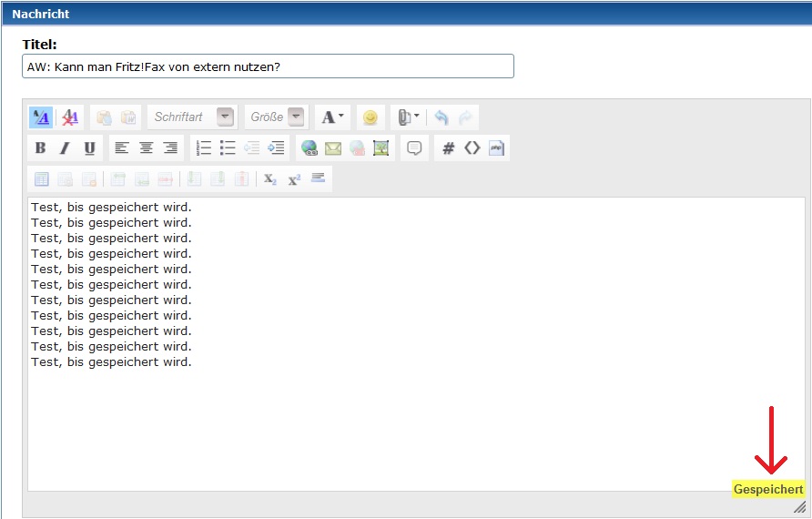The height and width of the screenshot is (519, 812).
Task: Click into the Titel input field
Action: [268, 66]
